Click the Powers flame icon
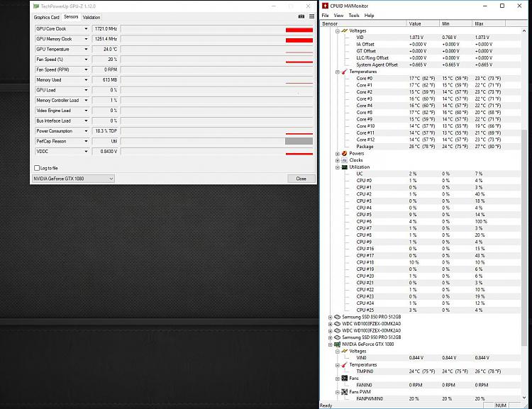 click(344, 153)
